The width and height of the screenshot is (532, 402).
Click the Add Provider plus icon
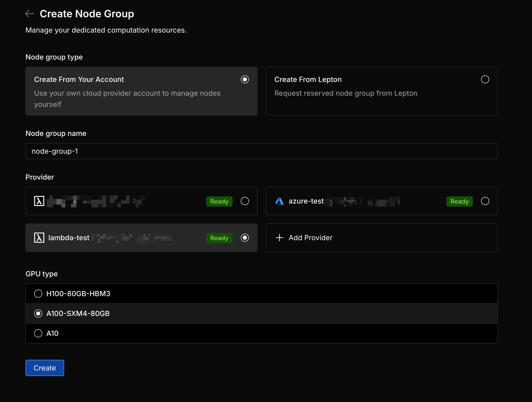point(279,237)
